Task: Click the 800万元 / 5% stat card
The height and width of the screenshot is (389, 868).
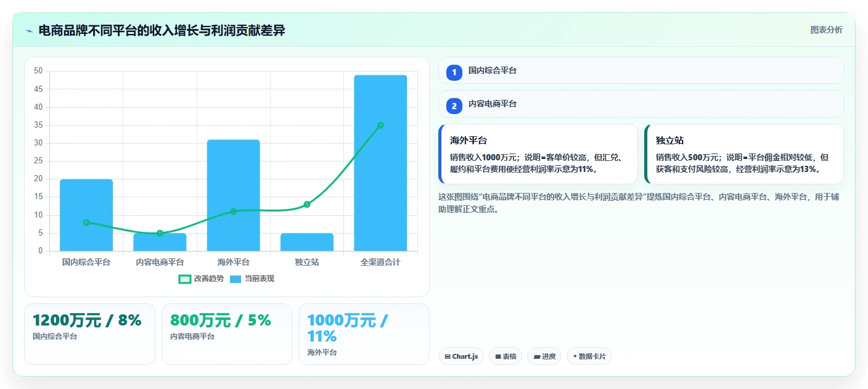Action: 227,334
